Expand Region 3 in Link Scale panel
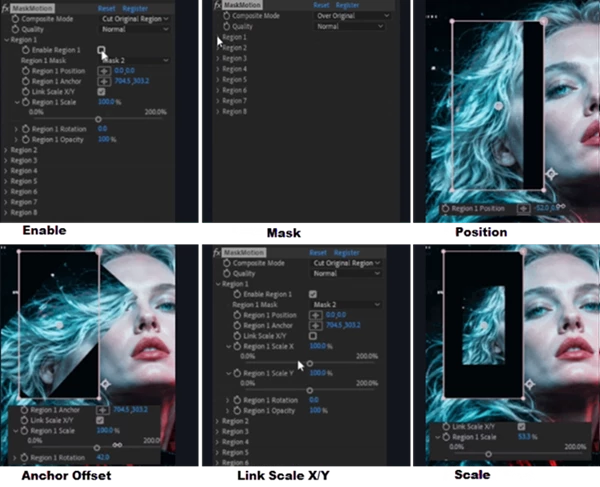Viewport: 600px width, 487px height. tap(218, 432)
